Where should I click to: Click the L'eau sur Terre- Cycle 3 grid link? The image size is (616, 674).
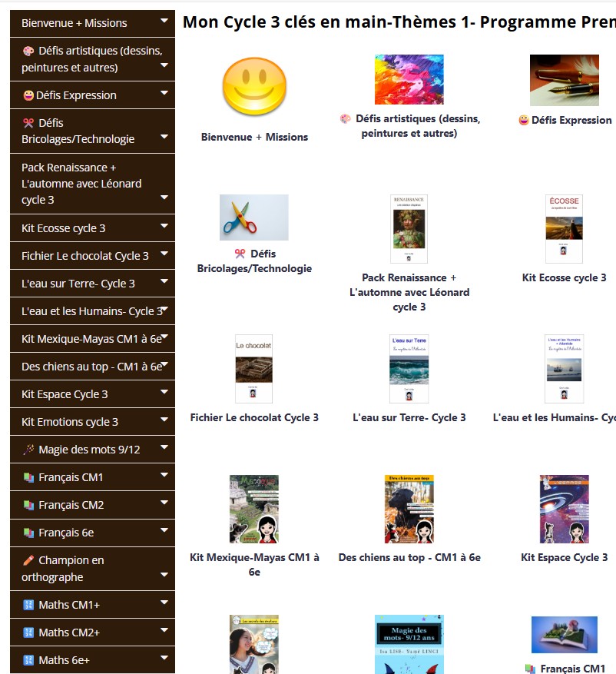click(x=409, y=418)
